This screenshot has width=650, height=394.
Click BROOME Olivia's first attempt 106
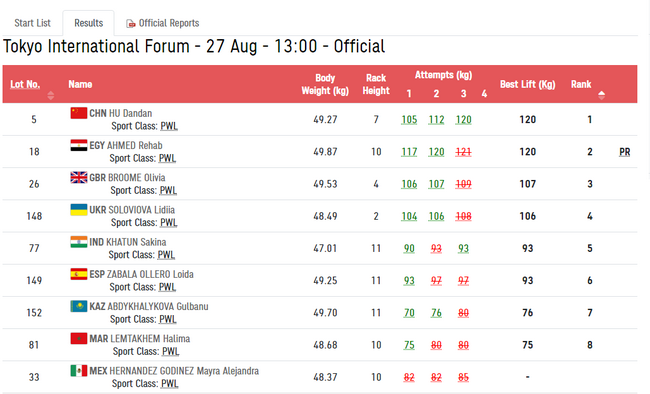pos(409,184)
